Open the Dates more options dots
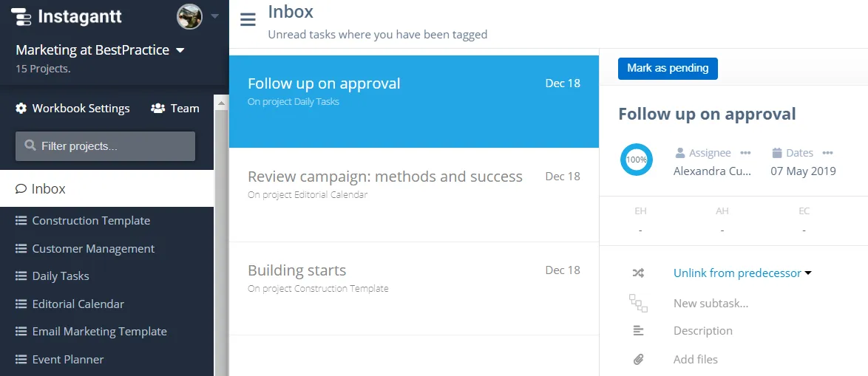The width and height of the screenshot is (868, 376). pyautogui.click(x=827, y=153)
